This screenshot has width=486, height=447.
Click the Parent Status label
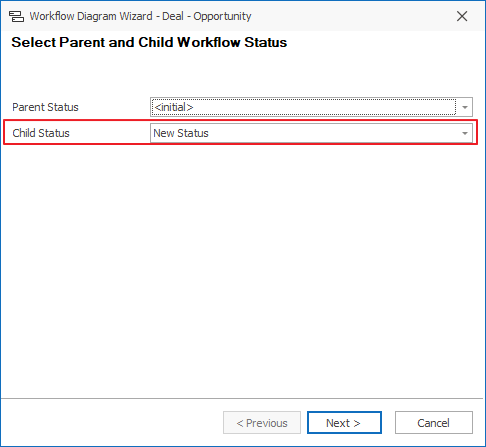(x=45, y=107)
